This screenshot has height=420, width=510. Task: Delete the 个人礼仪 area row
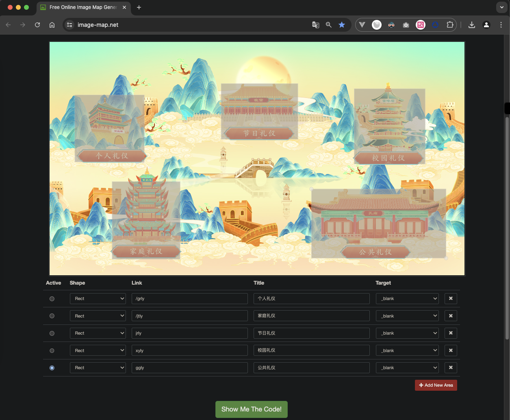(451, 298)
